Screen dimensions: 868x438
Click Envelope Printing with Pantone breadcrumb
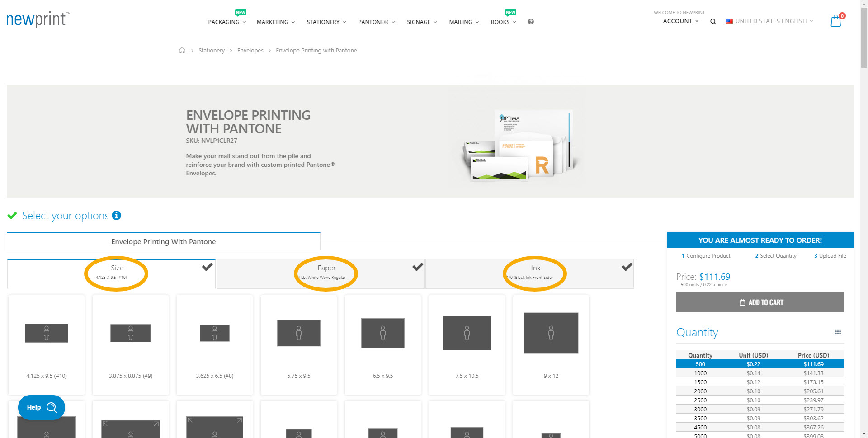click(x=316, y=50)
